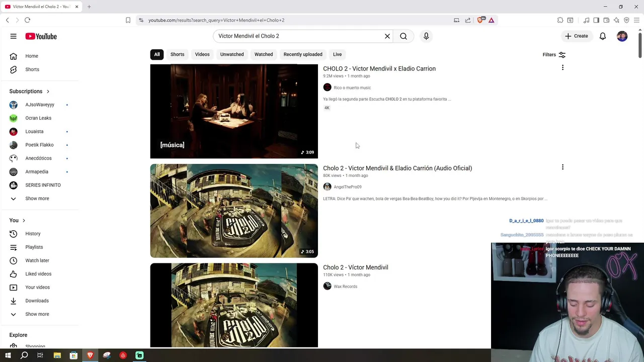Screen dimensions: 644x362
Task: Open Poetik Flakko channel subscription
Action: (39, 145)
